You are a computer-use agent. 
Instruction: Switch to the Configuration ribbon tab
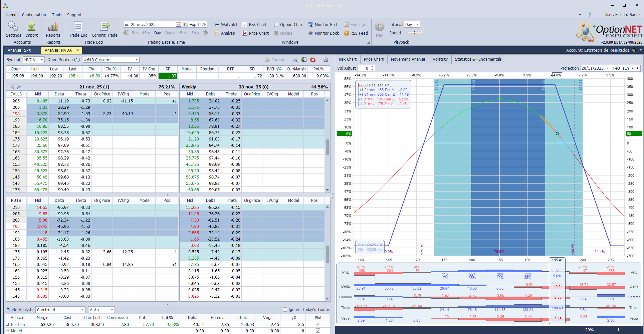[34, 15]
